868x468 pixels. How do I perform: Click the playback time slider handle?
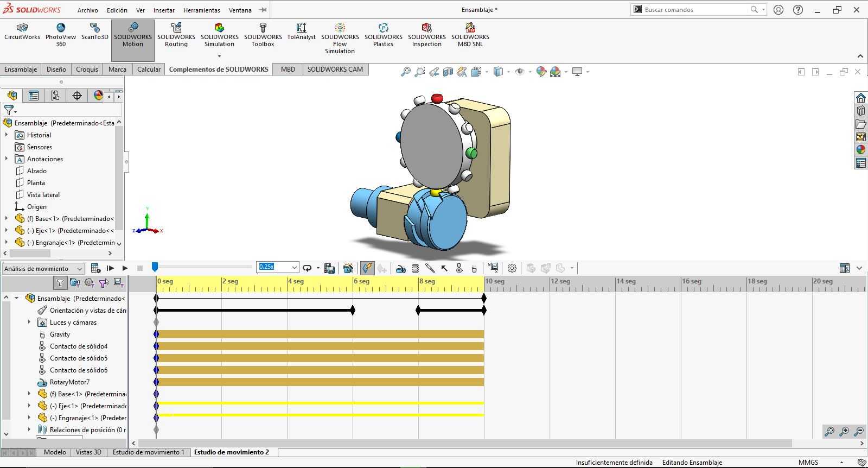155,267
